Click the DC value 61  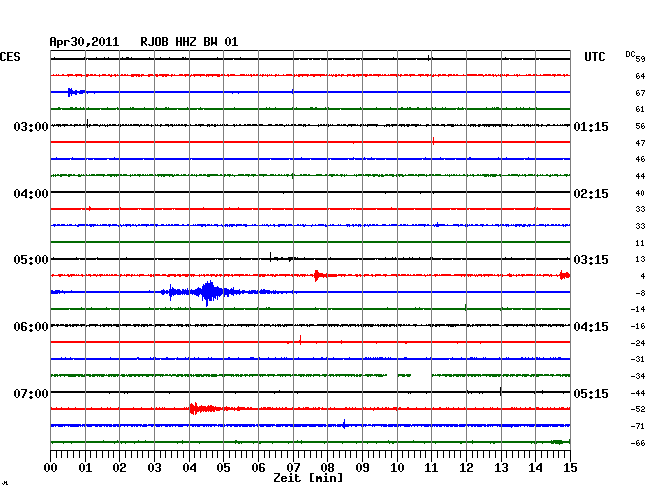640,109
